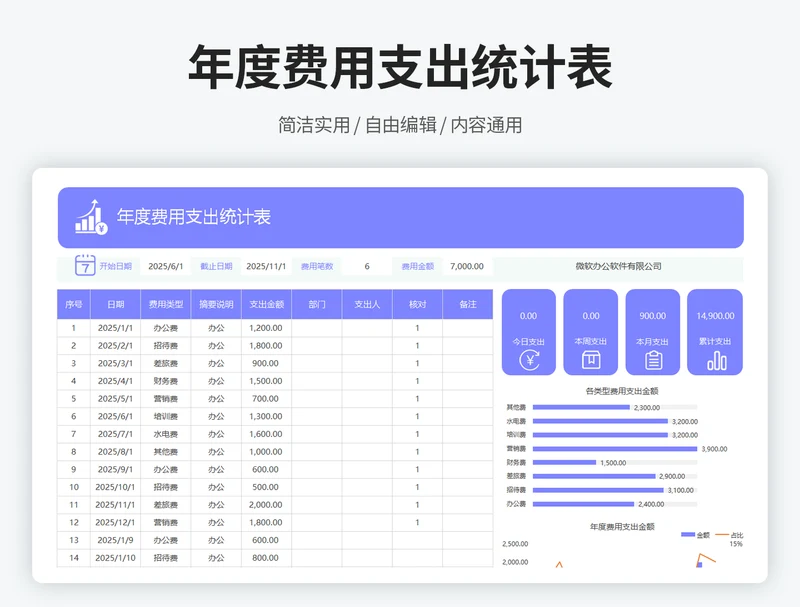Select the amount cell 500.00

[x=266, y=487]
